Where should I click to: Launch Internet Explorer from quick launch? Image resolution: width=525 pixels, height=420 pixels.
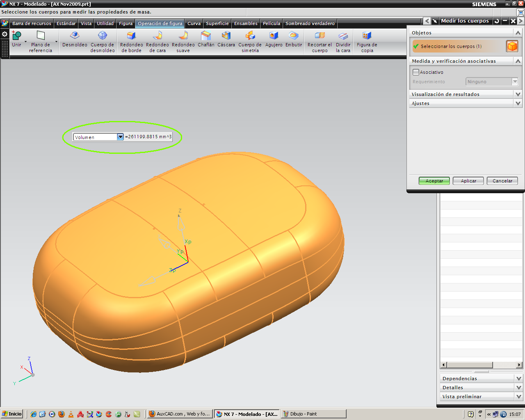[34, 414]
